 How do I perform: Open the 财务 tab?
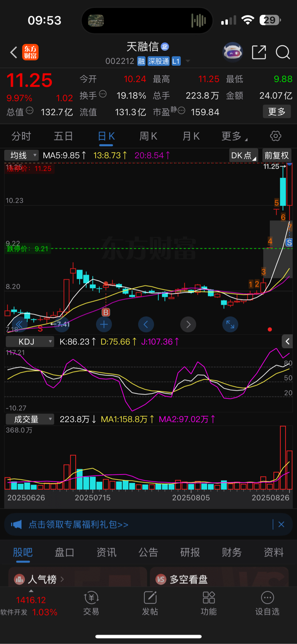[232, 552]
